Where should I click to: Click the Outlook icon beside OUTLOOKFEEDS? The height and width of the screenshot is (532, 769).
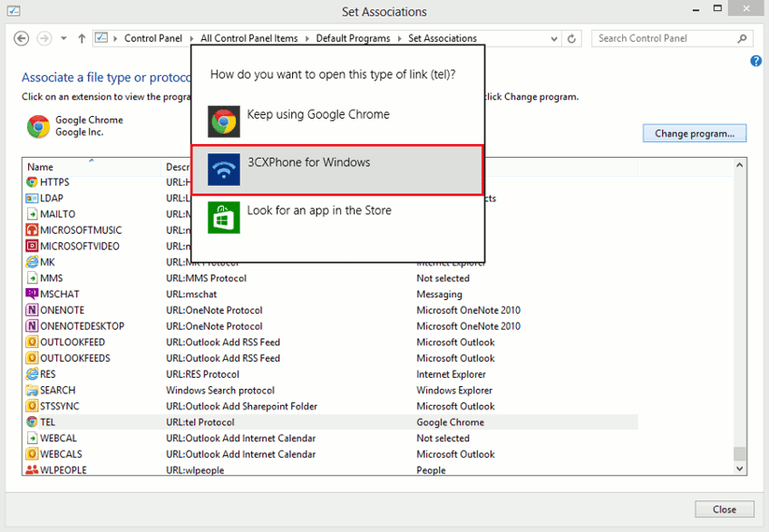click(x=32, y=358)
